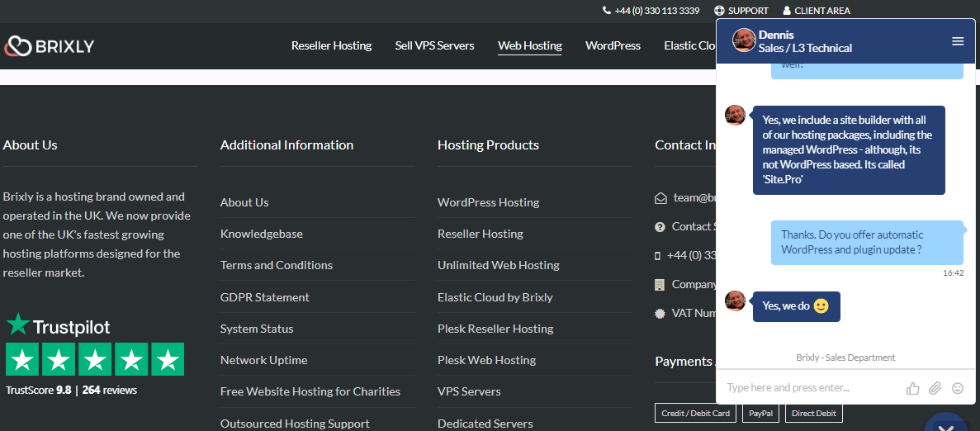Focus the chat message input field
The image size is (980, 431).
tap(811, 388)
